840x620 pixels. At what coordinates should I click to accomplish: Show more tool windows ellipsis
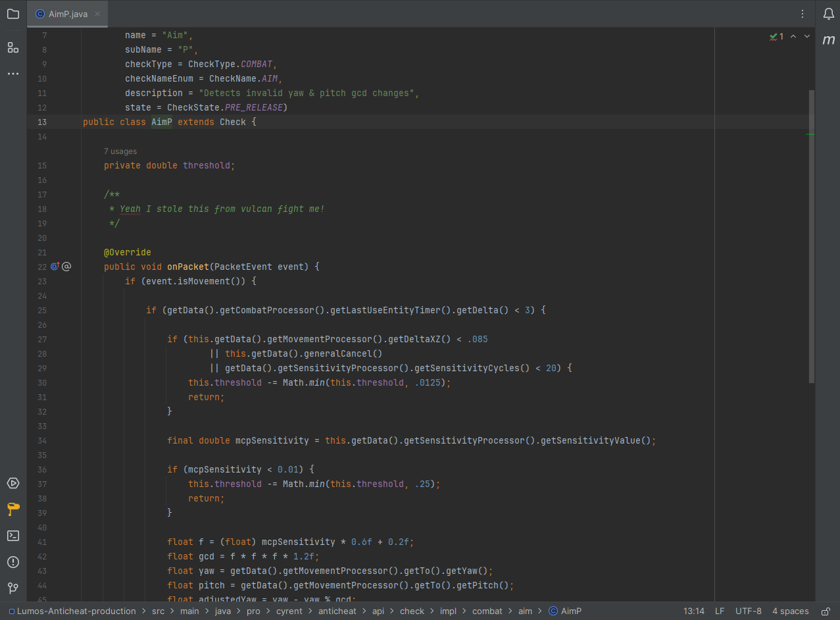coord(13,74)
